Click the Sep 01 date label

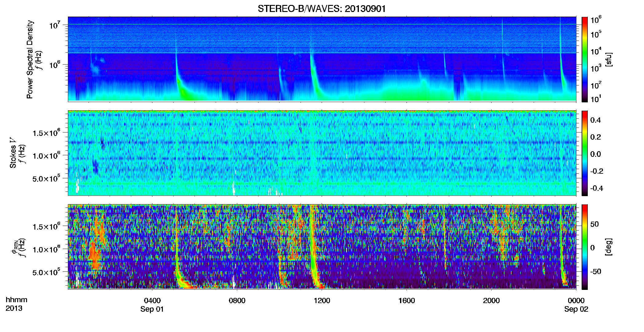click(x=152, y=309)
